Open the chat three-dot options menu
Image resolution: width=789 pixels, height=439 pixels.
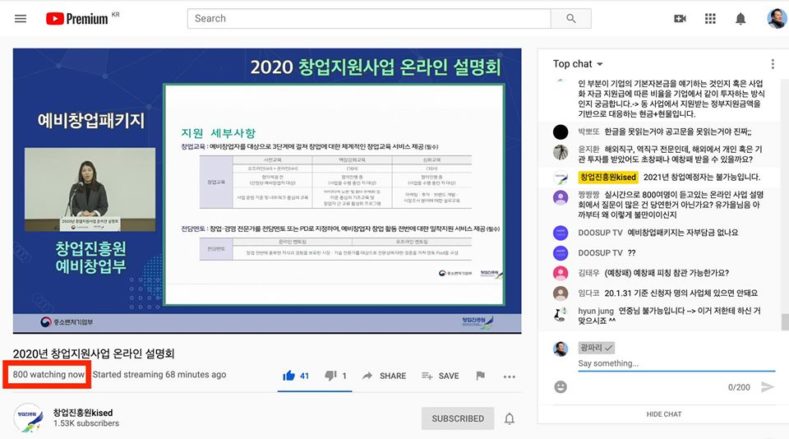(771, 64)
